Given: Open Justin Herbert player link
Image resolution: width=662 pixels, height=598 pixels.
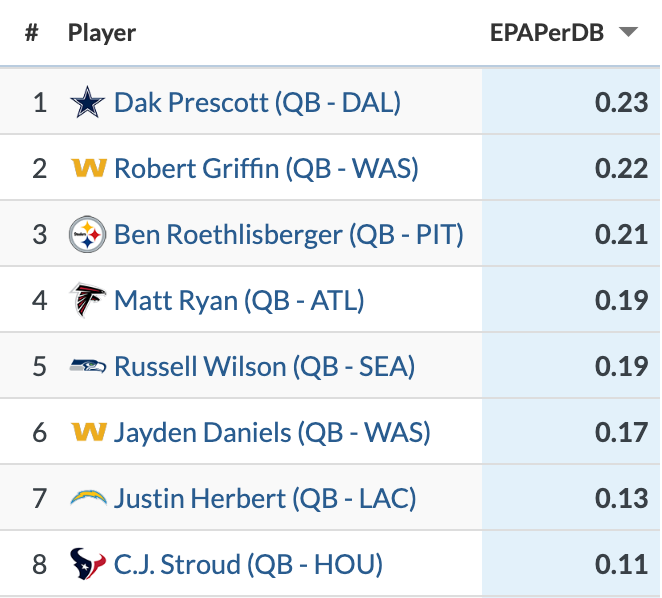Looking at the screenshot, I should [265, 498].
